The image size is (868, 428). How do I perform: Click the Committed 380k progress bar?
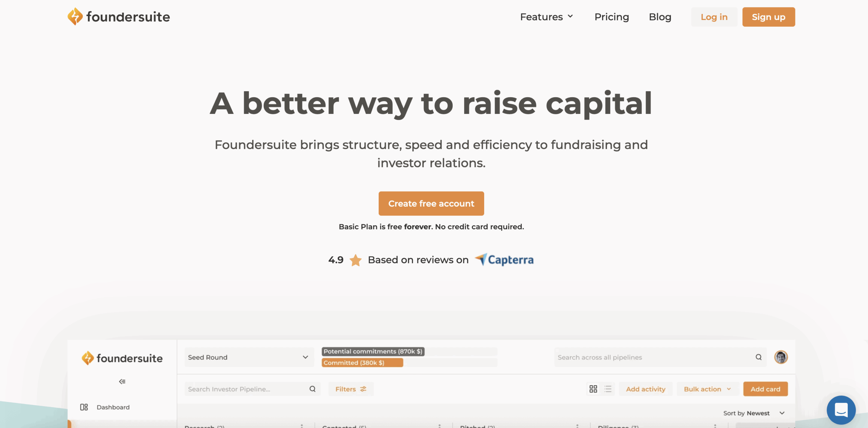362,363
